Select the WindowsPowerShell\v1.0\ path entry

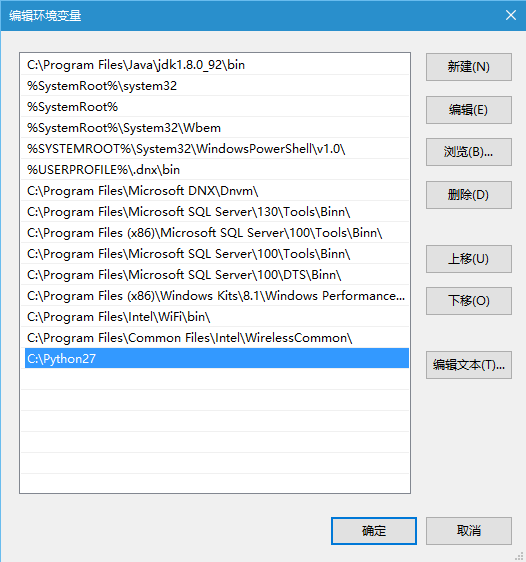pos(215,148)
